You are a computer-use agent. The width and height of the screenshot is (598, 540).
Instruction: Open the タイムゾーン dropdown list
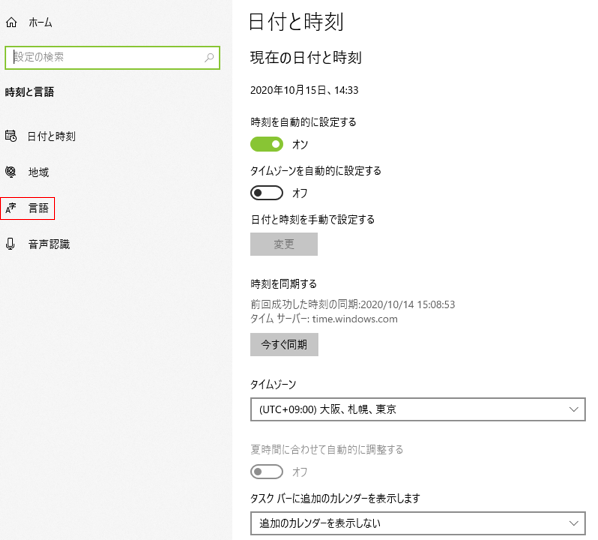pos(418,409)
